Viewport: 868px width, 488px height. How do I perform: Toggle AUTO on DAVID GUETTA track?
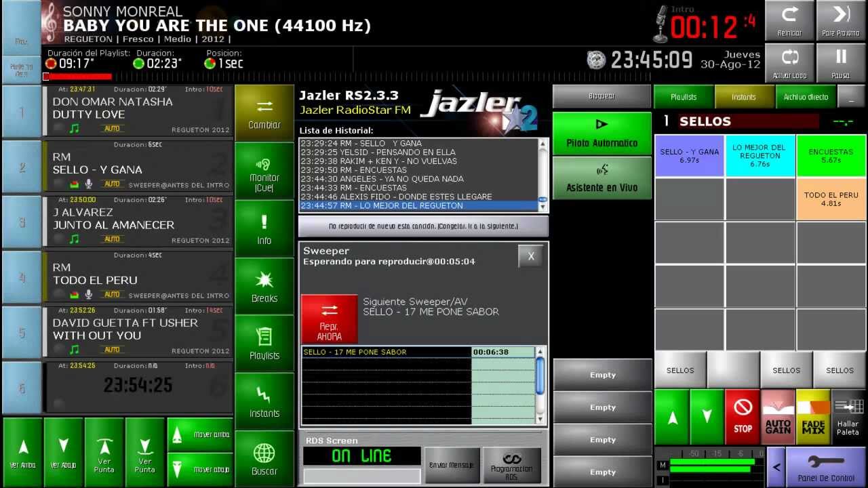[112, 349]
